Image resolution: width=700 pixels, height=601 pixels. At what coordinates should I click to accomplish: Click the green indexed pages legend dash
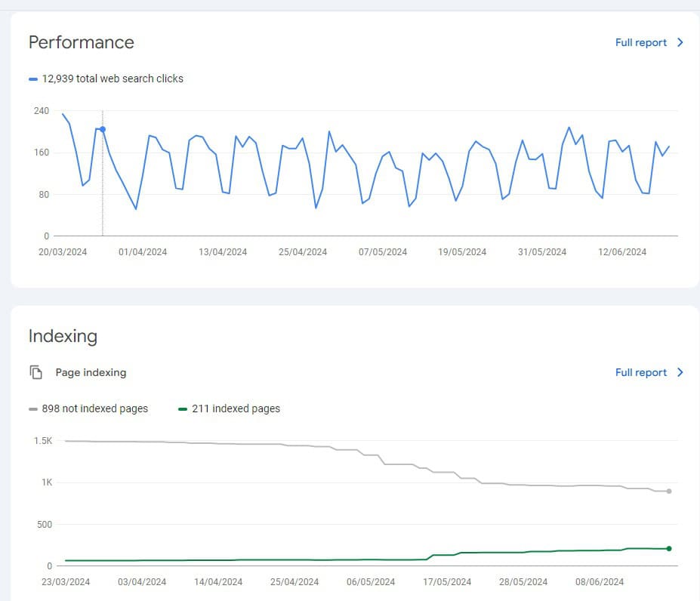tap(183, 408)
